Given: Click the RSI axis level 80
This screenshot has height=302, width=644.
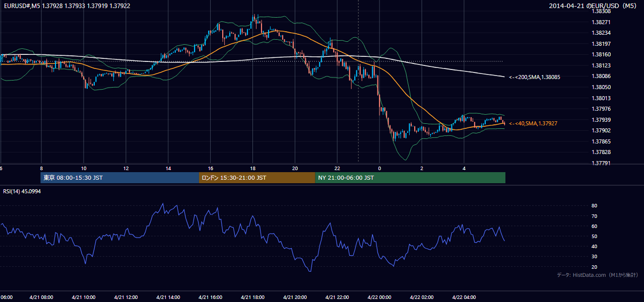Looking at the screenshot, I should click(x=594, y=206).
